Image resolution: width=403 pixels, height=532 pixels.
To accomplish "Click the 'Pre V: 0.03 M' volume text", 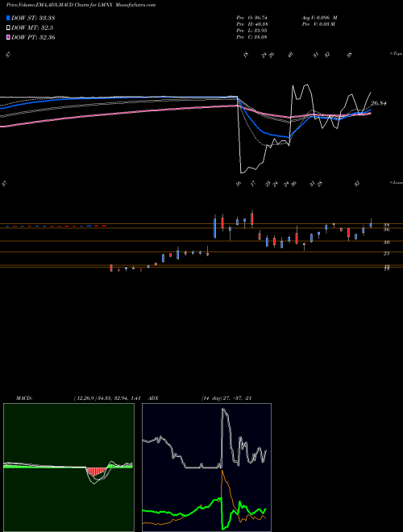I will click(318, 24).
